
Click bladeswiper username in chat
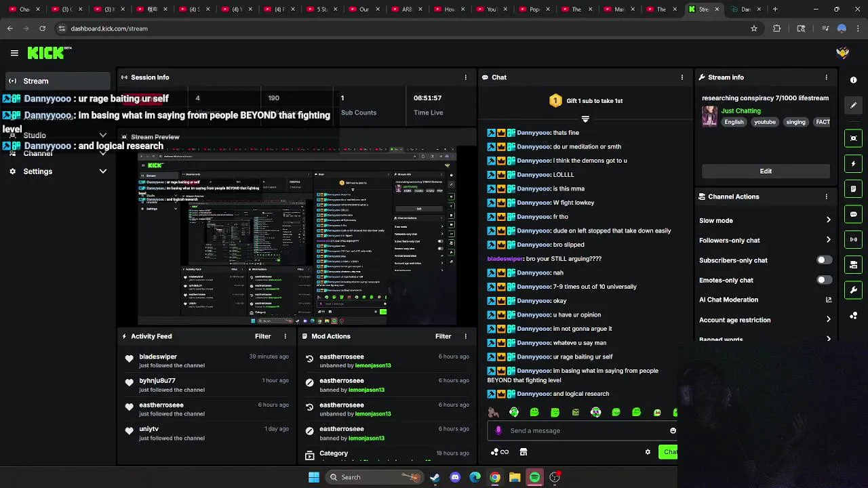click(x=506, y=259)
